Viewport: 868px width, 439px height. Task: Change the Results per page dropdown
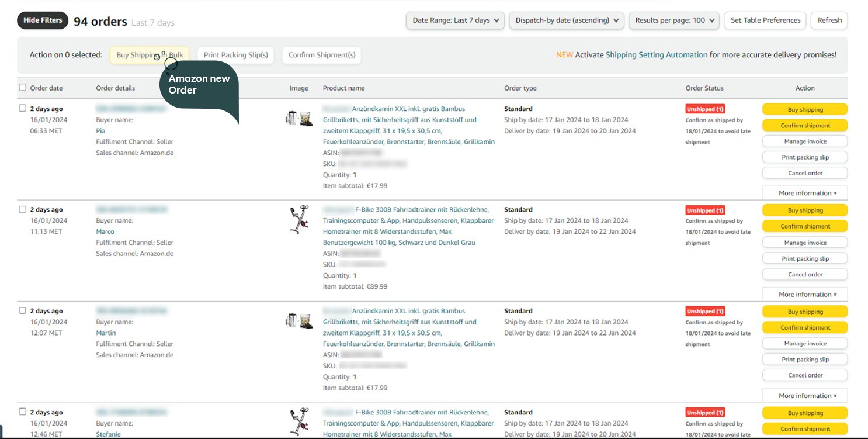coord(673,20)
